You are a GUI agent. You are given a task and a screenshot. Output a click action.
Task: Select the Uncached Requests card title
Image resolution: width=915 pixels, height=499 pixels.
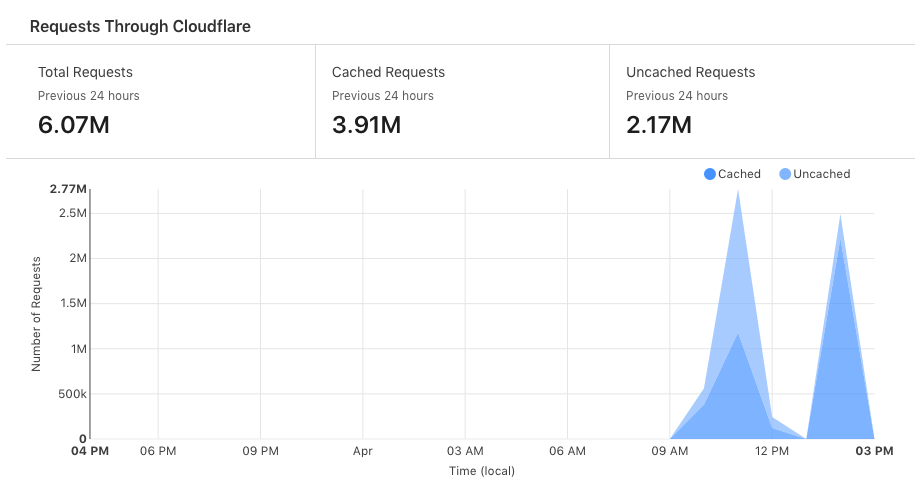pyautogui.click(x=690, y=72)
